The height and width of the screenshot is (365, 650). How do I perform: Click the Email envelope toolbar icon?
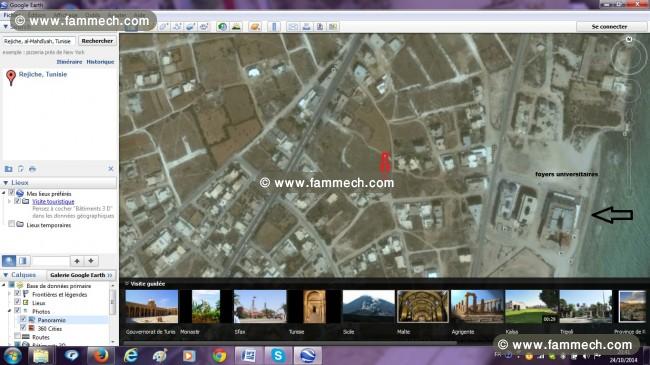293,27
